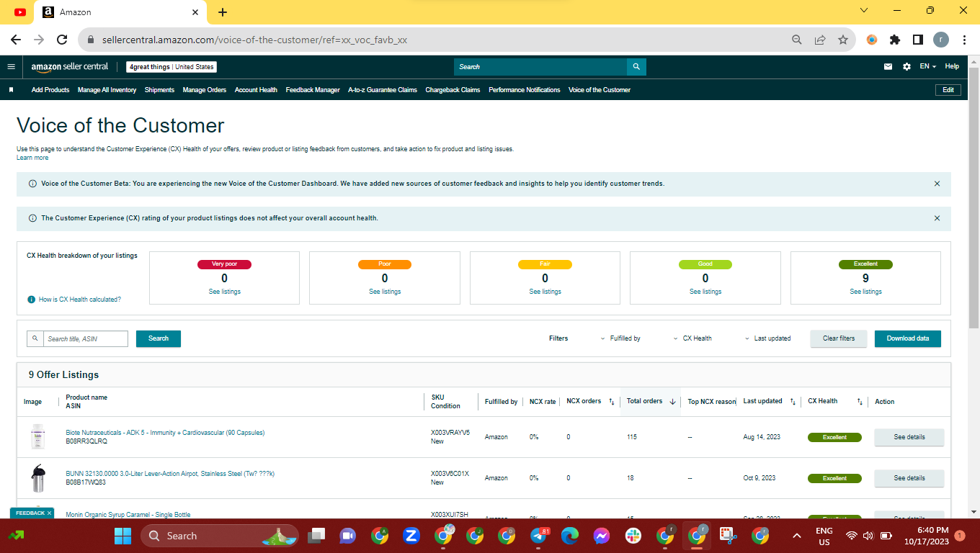Go to Shipments in the navigation bar
The image size is (980, 553).
159,90
